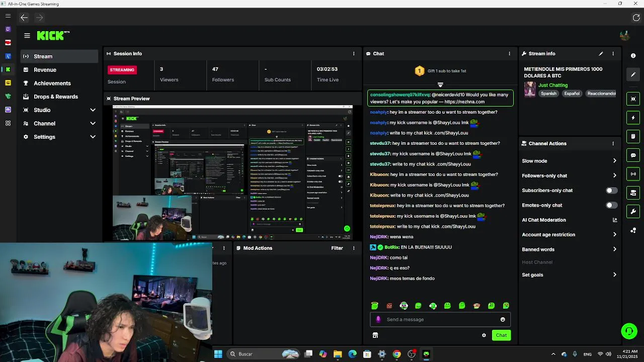Open OBS Studio from the taskbar

(x=412, y=354)
